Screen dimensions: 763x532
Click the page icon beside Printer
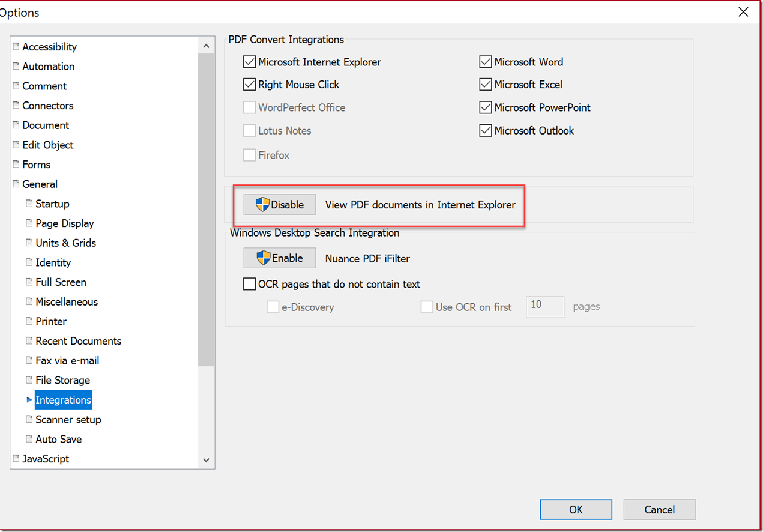tap(29, 321)
